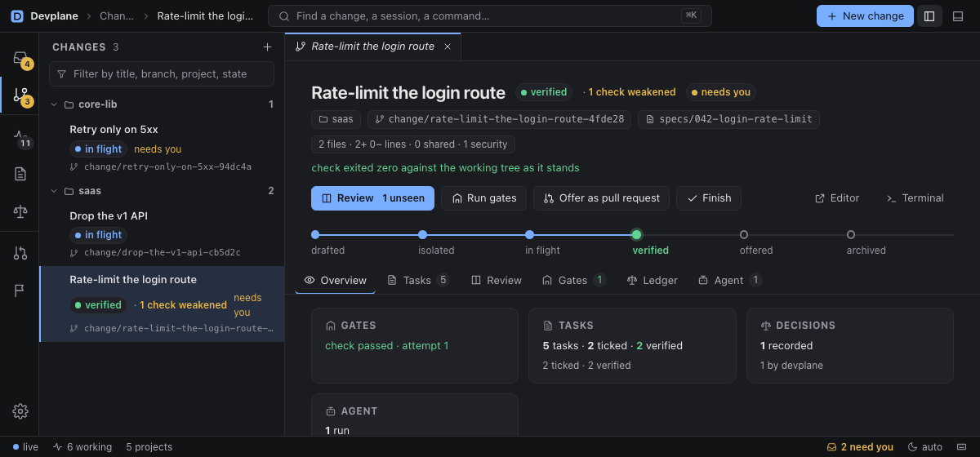980x457 pixels.
Task: Open the pull request icon in sidebar
Action: [20, 253]
